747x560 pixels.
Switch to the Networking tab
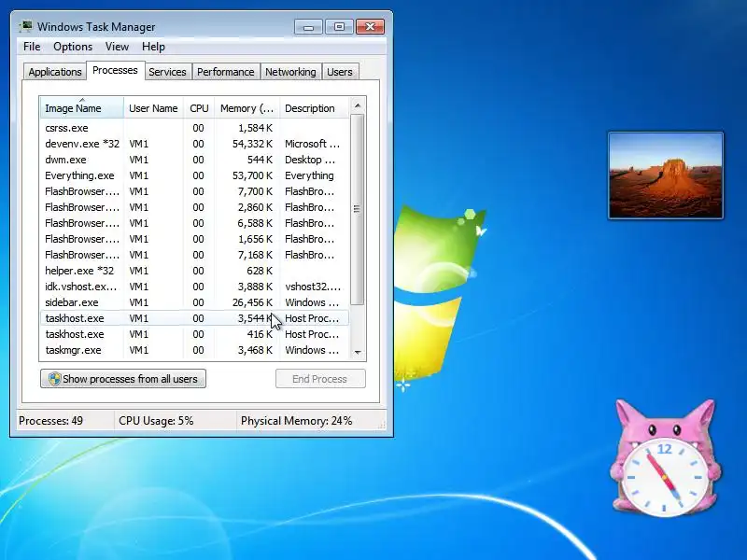(x=290, y=72)
